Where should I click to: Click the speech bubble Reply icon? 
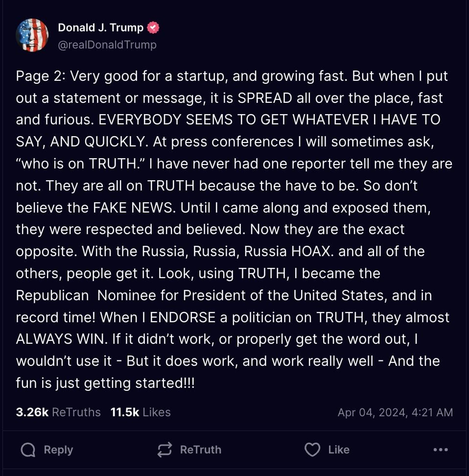tap(28, 450)
